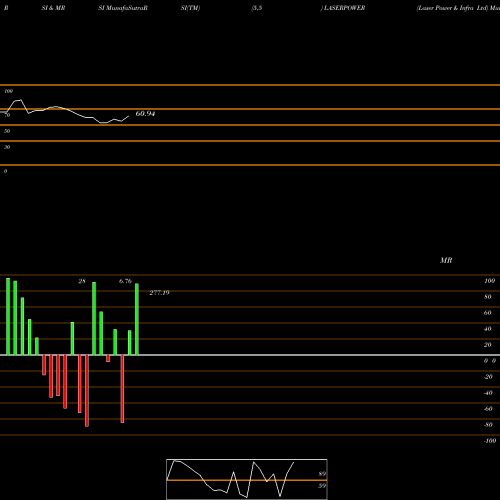Open the mini RSI overview thumbnail chart
500x500 pixels.
tap(247, 479)
